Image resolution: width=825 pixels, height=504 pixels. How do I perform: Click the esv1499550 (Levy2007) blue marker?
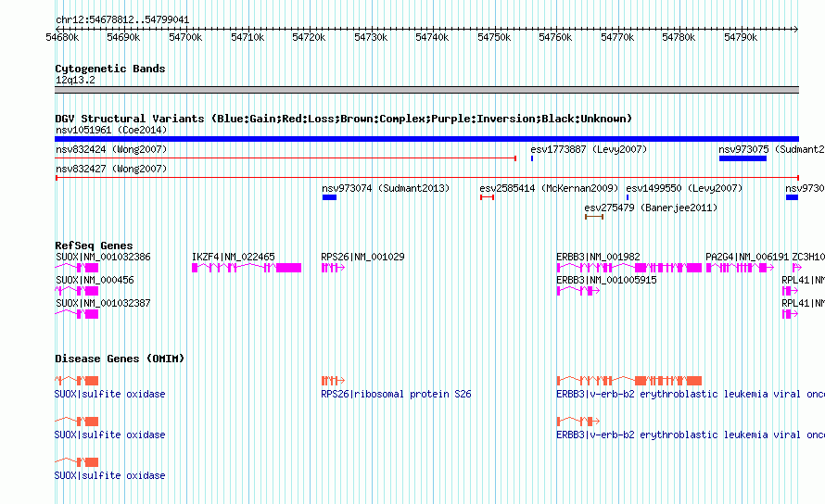628,197
